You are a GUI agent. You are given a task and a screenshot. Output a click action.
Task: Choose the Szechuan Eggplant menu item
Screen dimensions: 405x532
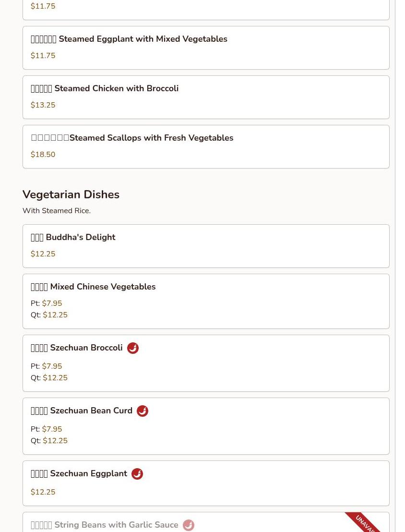89,474
